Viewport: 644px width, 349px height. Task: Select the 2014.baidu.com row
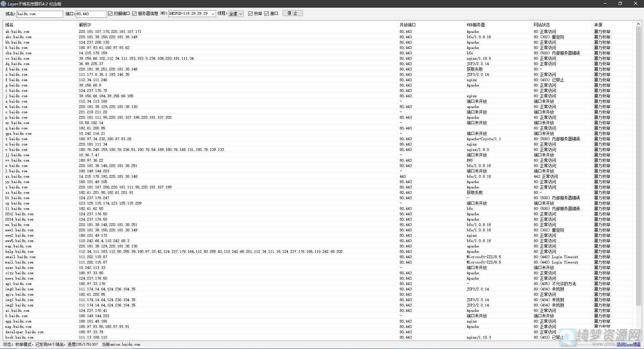click(x=319, y=219)
